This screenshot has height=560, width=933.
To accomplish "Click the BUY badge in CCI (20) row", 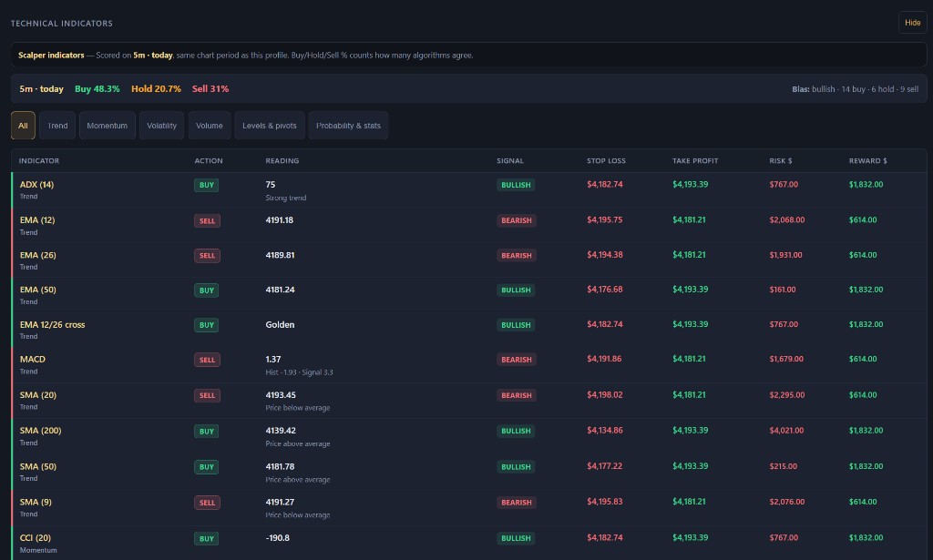I will click(207, 538).
